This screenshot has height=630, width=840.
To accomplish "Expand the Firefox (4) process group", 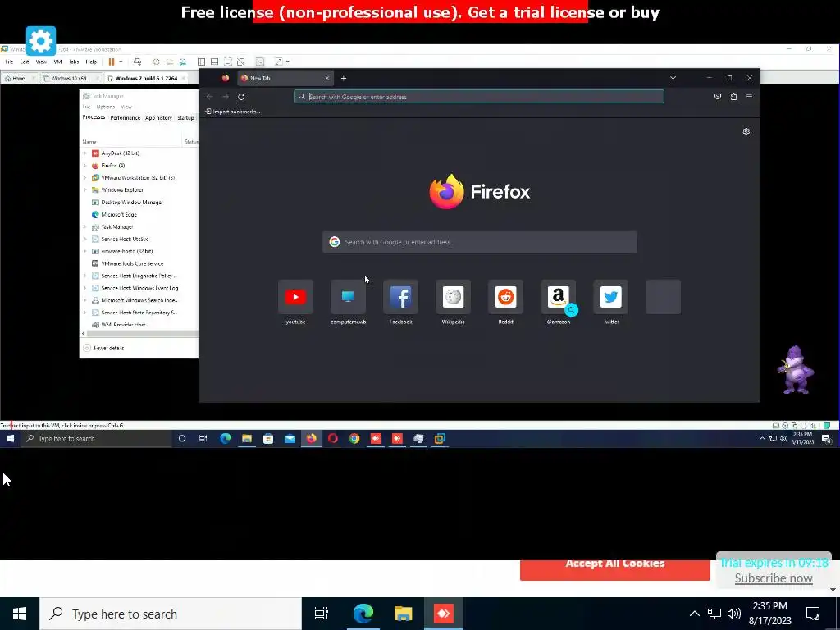I will click(84, 166).
